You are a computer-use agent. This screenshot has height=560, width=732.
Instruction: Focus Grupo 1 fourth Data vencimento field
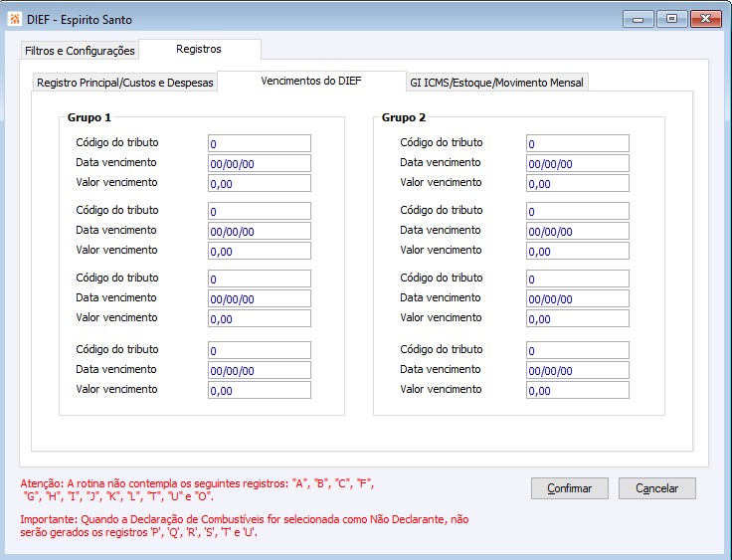pyautogui.click(x=260, y=370)
